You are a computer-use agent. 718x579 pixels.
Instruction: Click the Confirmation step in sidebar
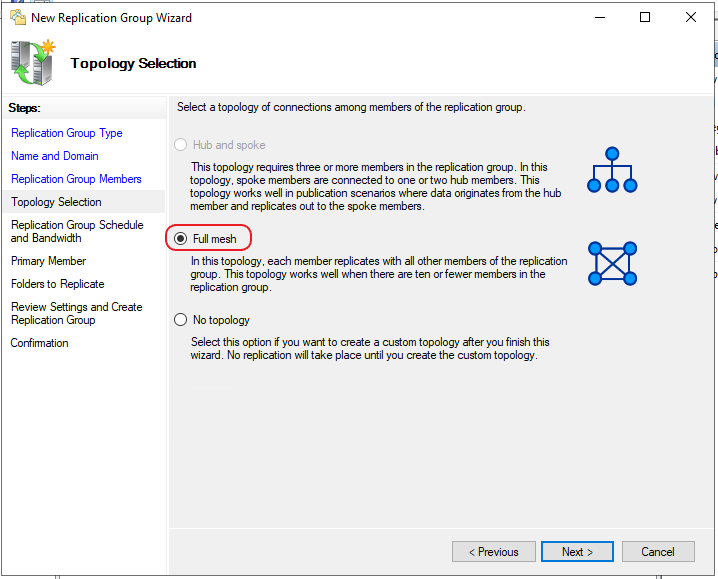(39, 343)
